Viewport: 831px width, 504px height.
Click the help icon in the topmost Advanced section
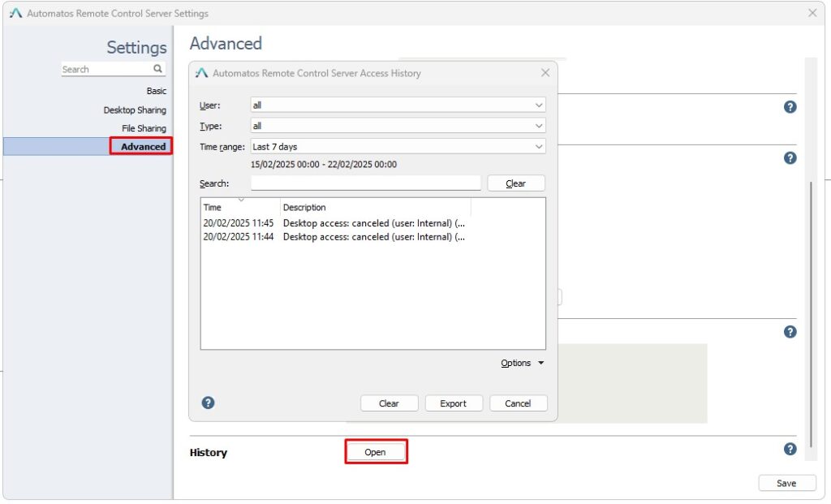coord(789,106)
